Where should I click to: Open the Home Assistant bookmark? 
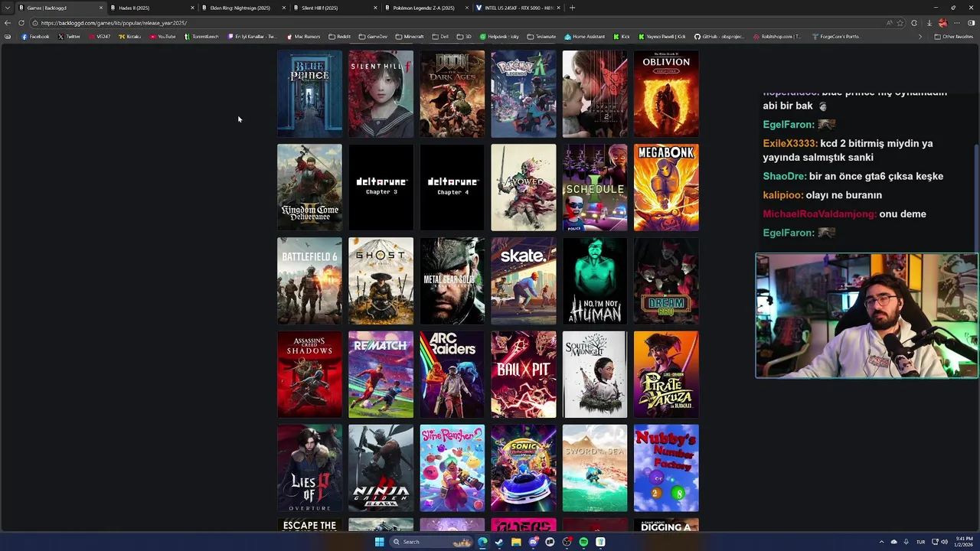[x=585, y=37]
